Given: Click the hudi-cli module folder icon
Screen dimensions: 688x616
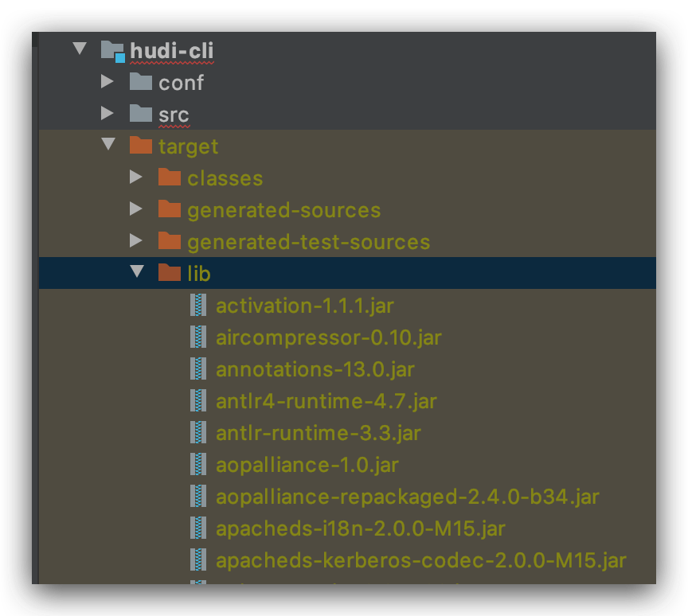Looking at the screenshot, I should (x=113, y=51).
